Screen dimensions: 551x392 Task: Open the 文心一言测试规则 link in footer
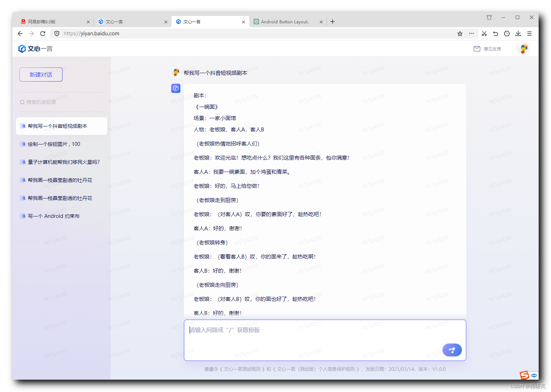coord(242,369)
